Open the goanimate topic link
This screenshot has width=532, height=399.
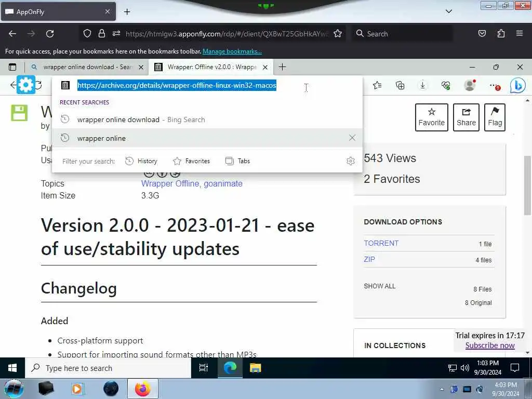pos(223,183)
